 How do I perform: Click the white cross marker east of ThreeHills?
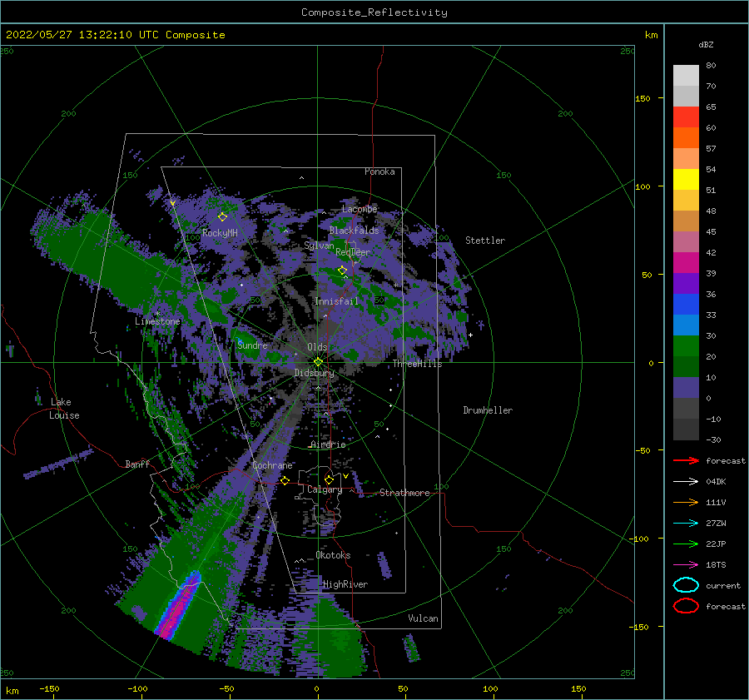[x=470, y=335]
